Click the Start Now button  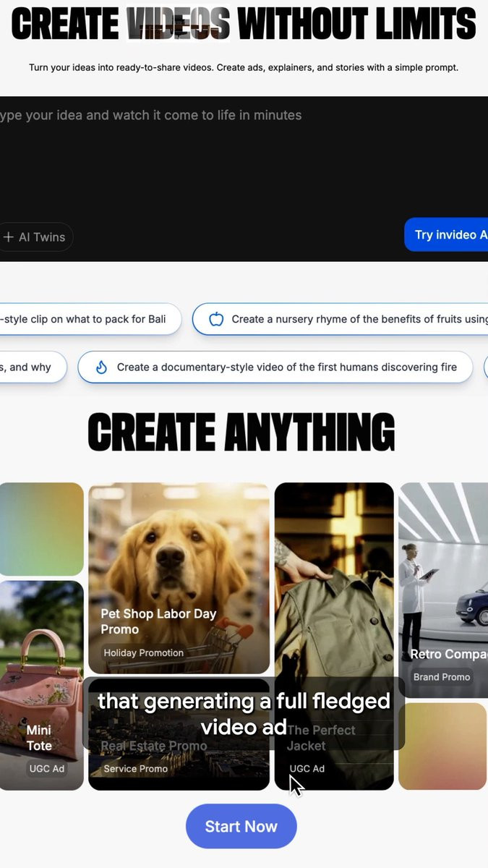[241, 826]
